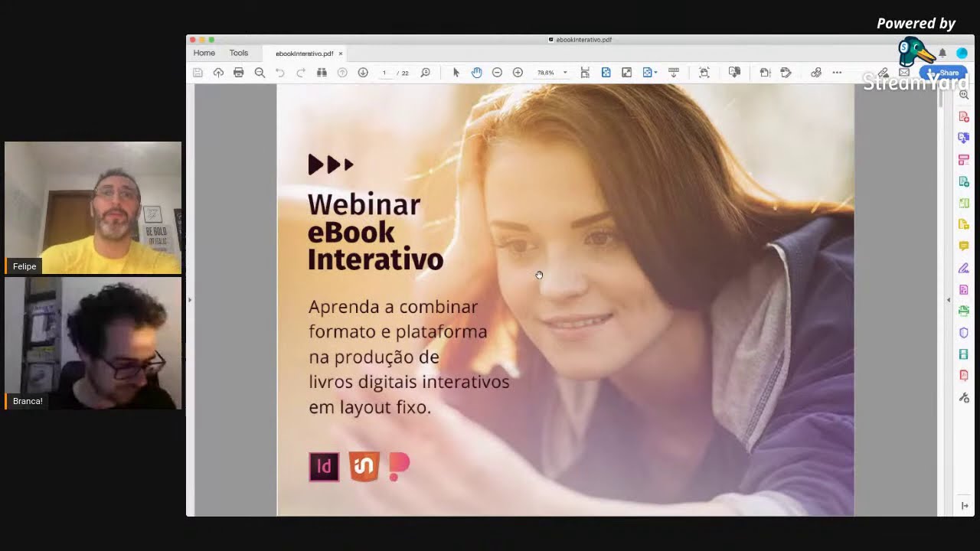Click the zoom out minus button
The image size is (980, 551).
pyautogui.click(x=497, y=73)
